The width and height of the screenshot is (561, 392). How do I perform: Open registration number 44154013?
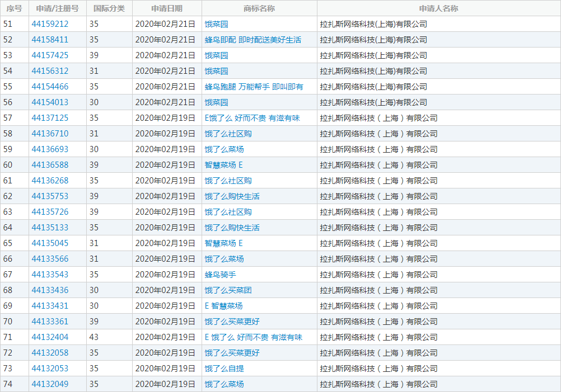50,102
